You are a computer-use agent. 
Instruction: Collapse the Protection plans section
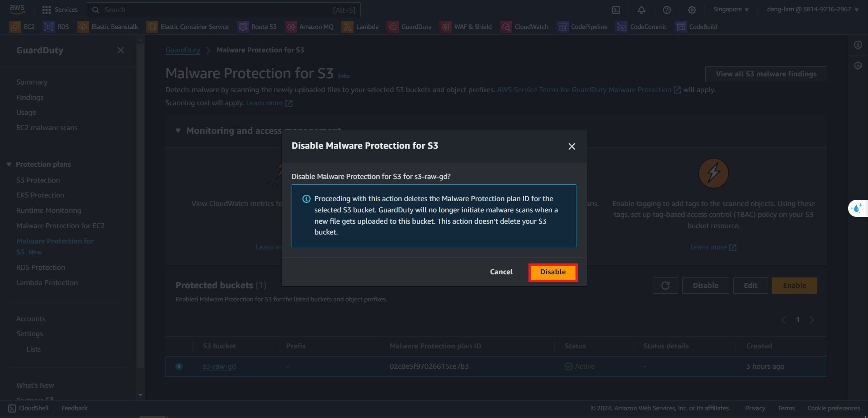point(9,164)
